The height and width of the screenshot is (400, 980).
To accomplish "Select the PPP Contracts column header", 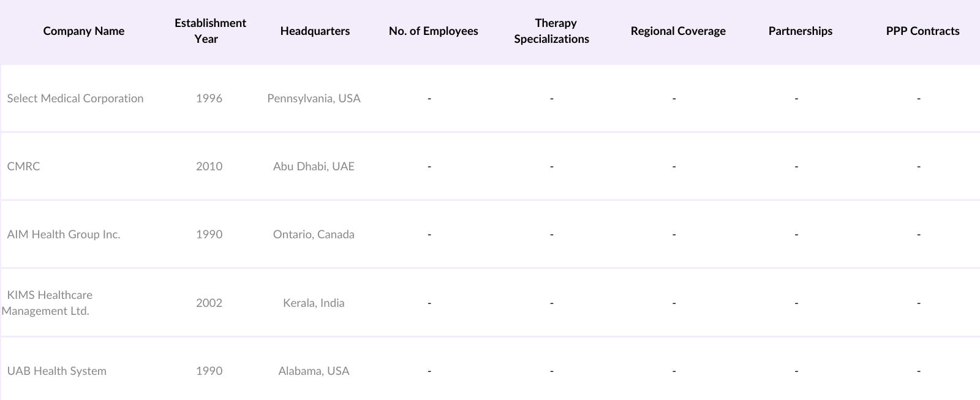I will point(922,31).
